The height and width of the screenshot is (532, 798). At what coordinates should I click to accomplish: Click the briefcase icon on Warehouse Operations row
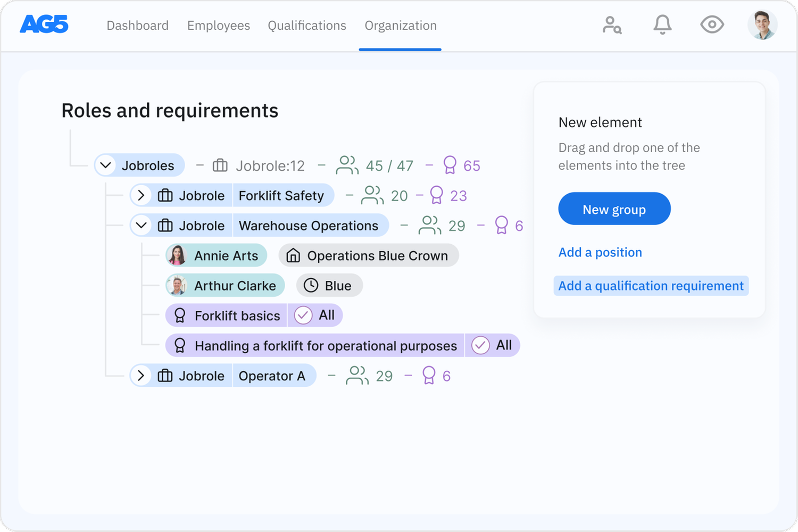click(x=165, y=226)
